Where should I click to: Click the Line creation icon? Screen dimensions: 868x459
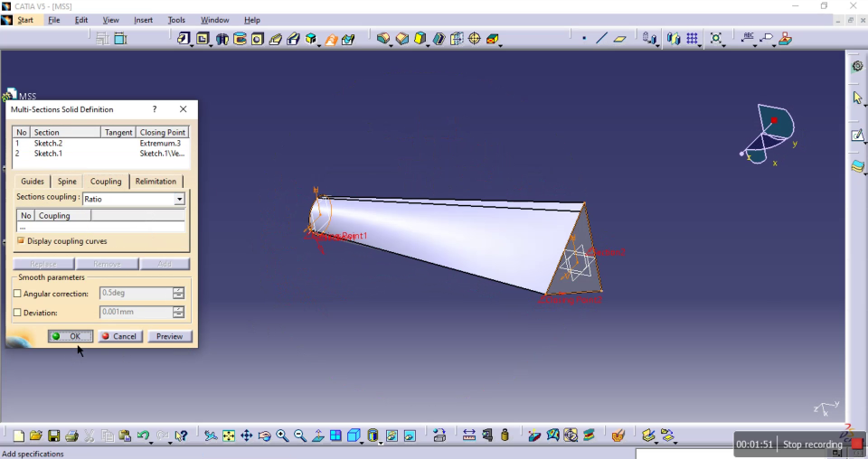(602, 39)
